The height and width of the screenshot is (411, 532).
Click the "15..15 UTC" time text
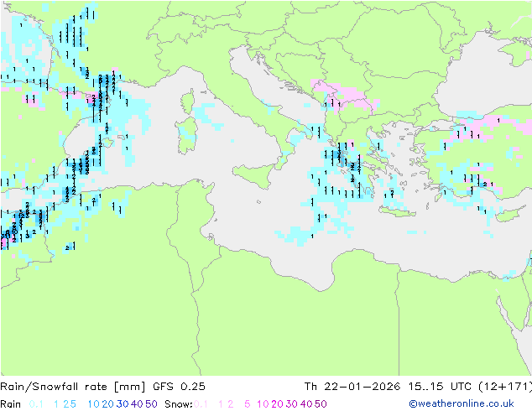(x=440, y=387)
